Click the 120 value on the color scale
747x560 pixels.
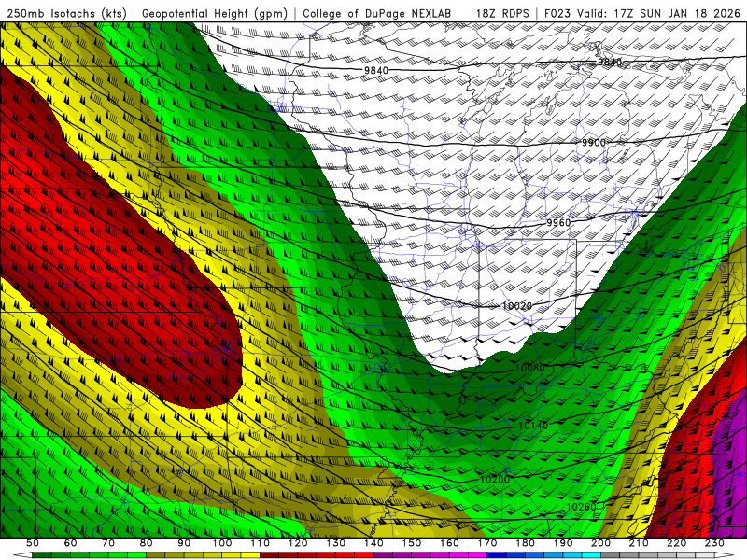click(x=298, y=543)
